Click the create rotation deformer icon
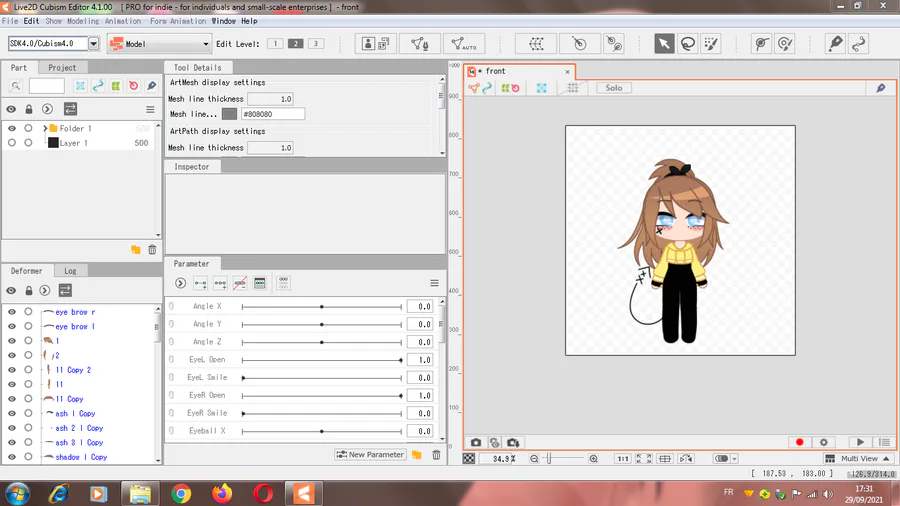The image size is (900, 506). tap(579, 44)
